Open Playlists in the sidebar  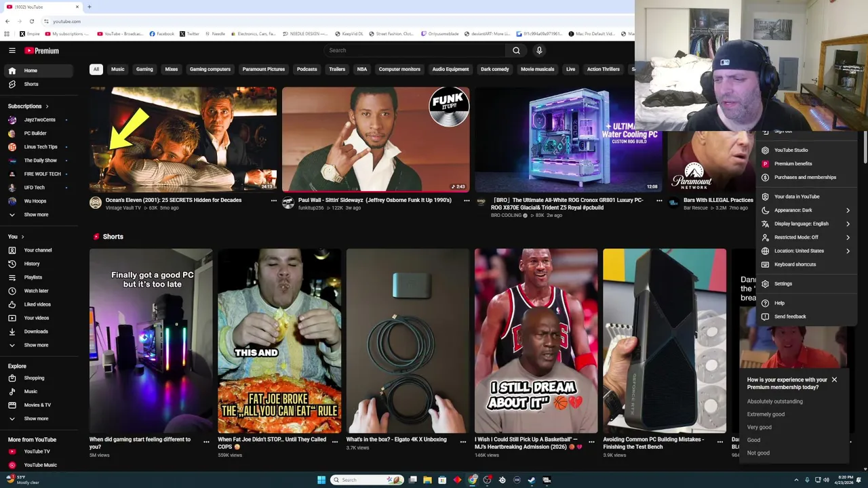[38, 277]
